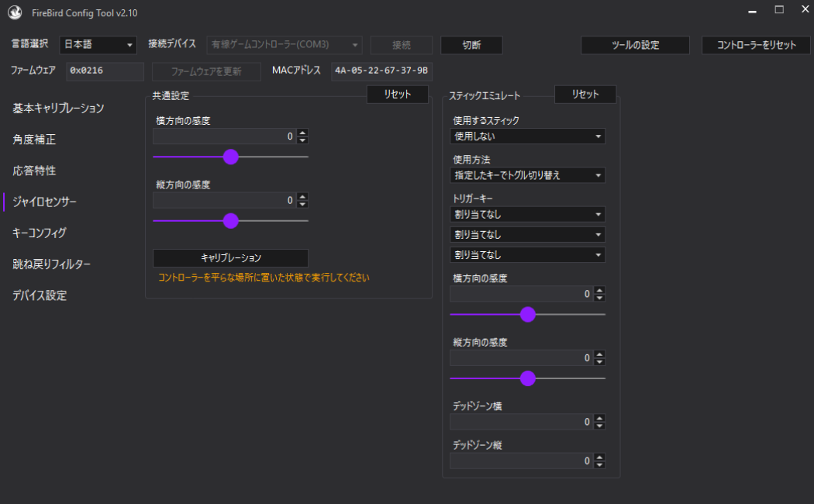The width and height of the screenshot is (814, 504).
Task: Click ファームウェアを更新 button
Action: (206, 71)
